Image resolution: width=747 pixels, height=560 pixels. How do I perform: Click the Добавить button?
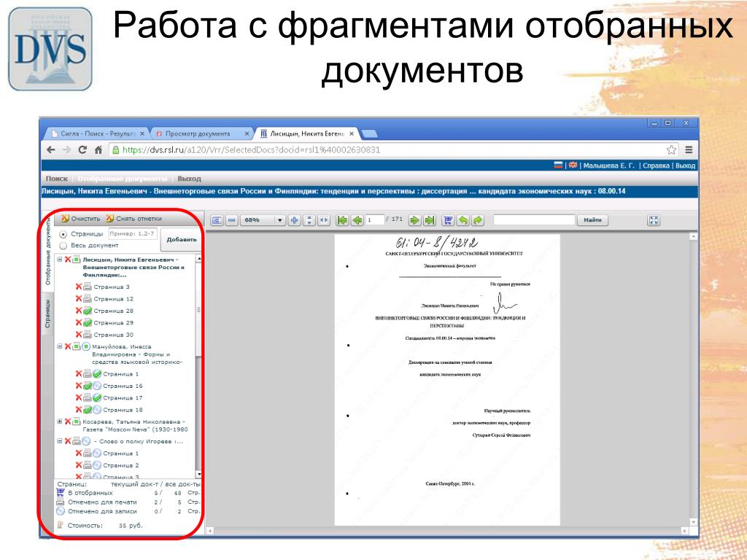[181, 239]
